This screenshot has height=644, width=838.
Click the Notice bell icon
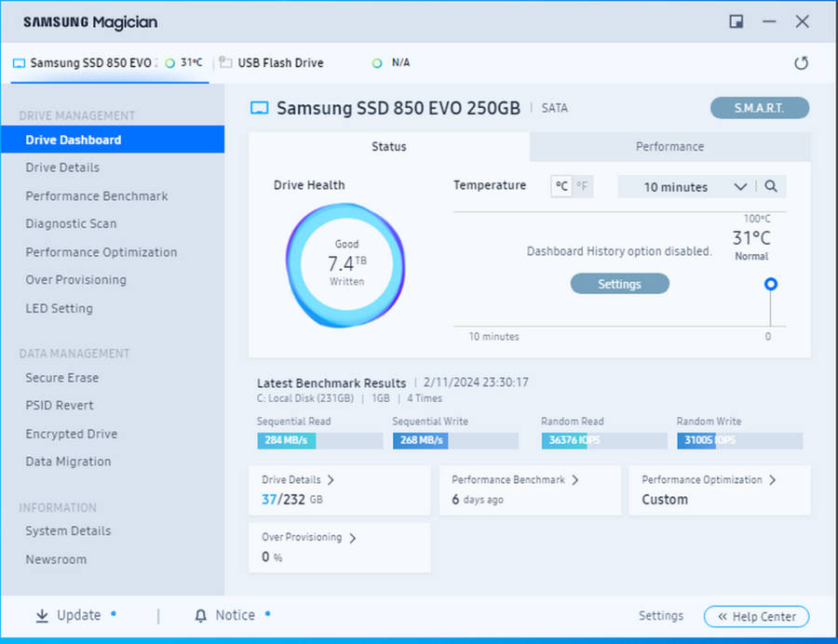(x=200, y=616)
